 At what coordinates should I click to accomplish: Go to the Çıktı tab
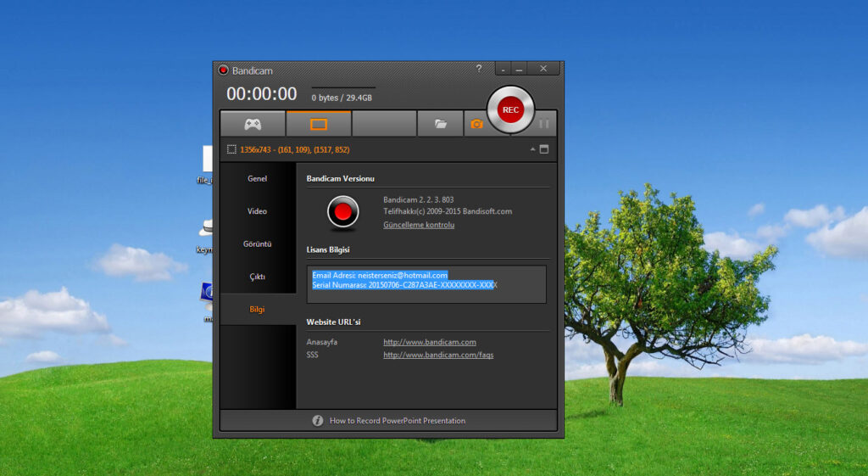tap(258, 277)
